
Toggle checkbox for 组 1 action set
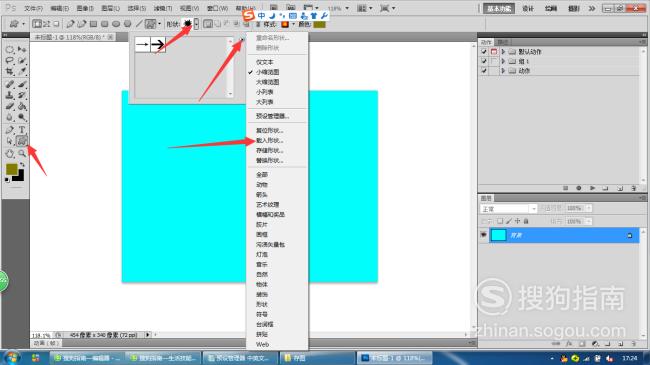(x=483, y=61)
